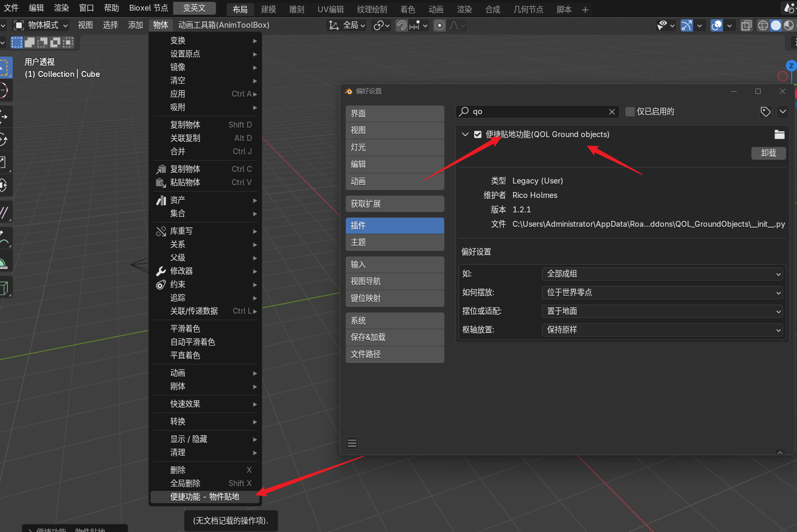797x532 pixels.
Task: Open '动画工具箱(AnimToolBox)' menu
Action: pyautogui.click(x=224, y=25)
